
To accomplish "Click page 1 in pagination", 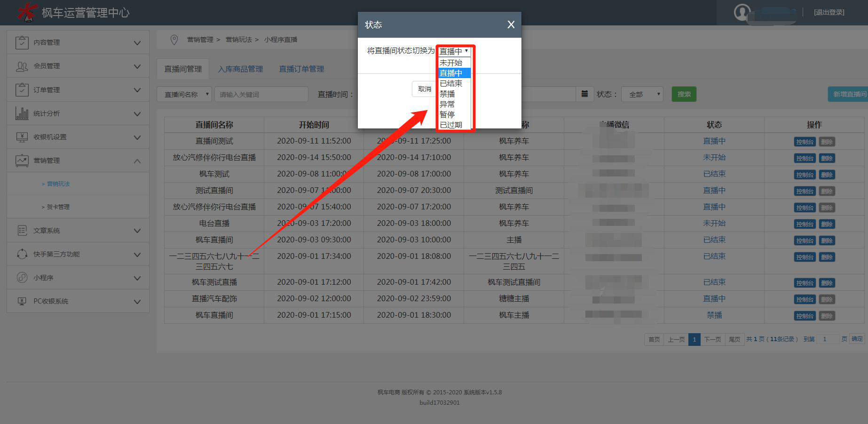I will [x=694, y=339].
